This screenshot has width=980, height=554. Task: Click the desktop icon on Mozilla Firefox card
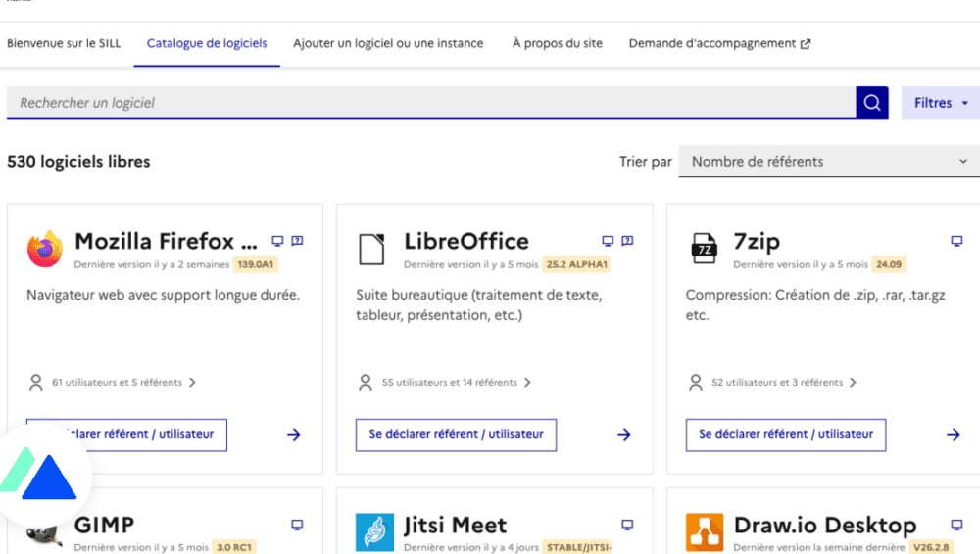point(277,241)
